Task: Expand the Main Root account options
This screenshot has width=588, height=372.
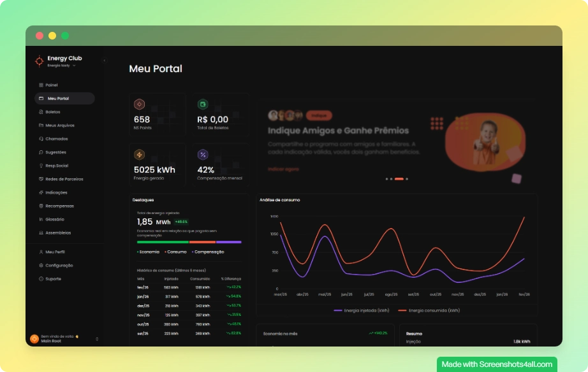Action: click(x=97, y=338)
